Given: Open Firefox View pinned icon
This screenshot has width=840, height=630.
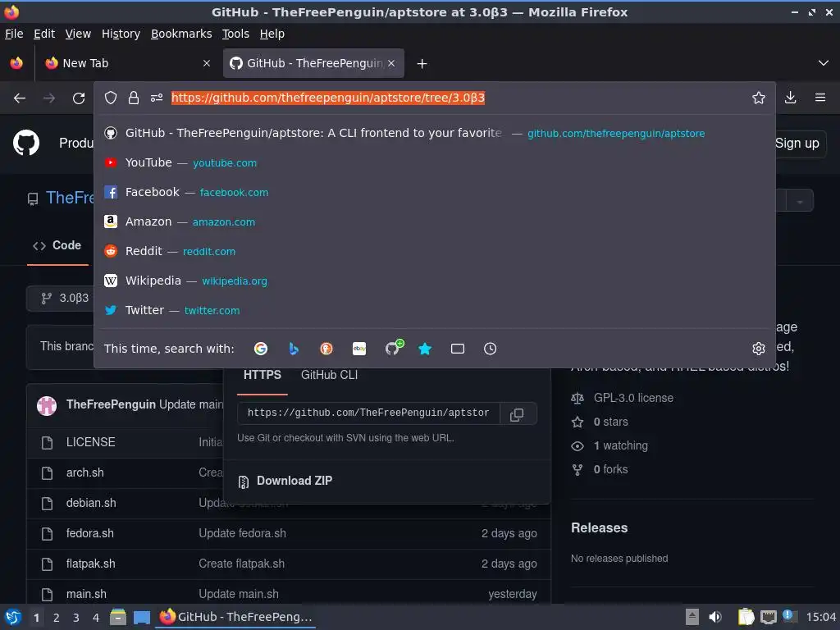Looking at the screenshot, I should coord(16,63).
